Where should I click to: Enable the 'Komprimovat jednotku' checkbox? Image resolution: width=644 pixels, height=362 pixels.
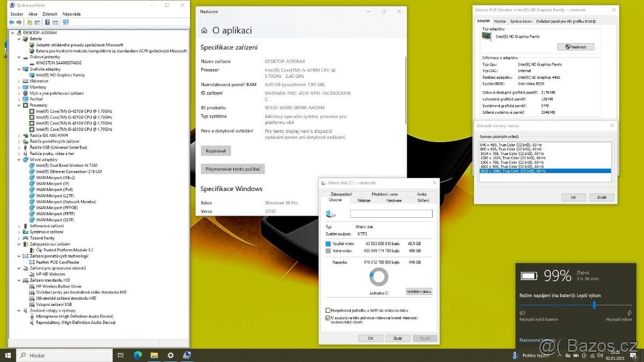(328, 310)
